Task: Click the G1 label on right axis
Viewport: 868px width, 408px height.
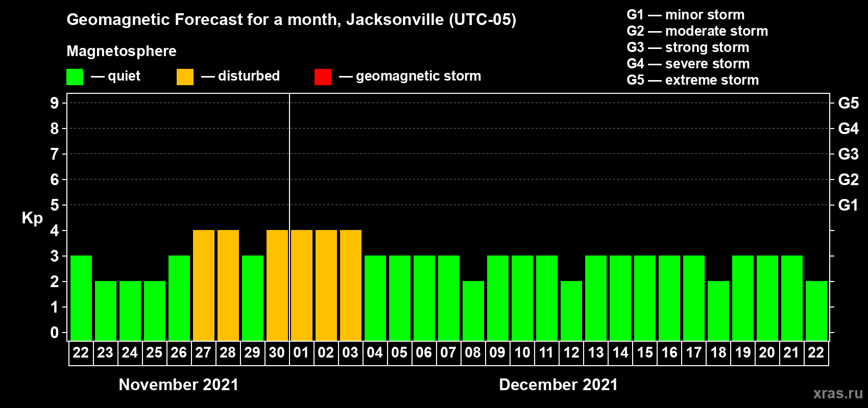Action: [848, 205]
